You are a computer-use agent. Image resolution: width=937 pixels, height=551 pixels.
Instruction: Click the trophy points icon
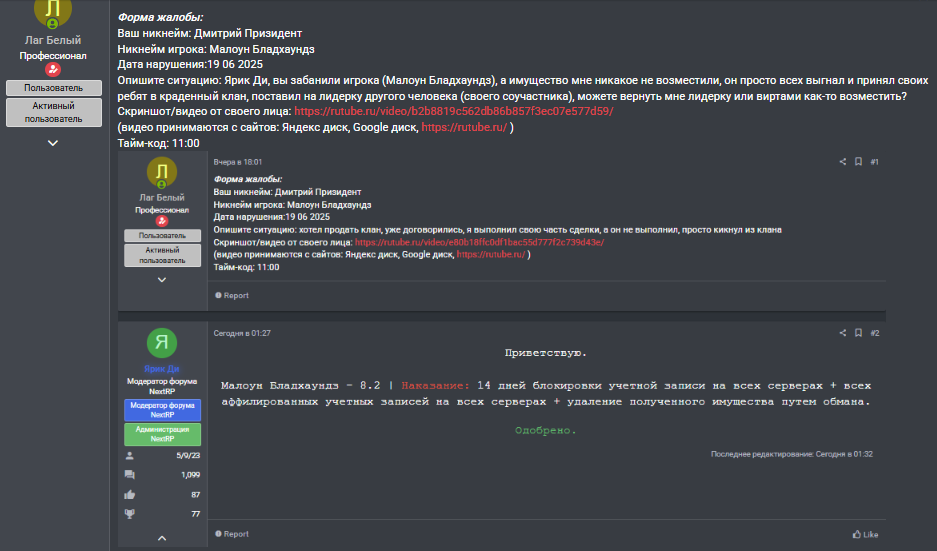pyautogui.click(x=130, y=514)
